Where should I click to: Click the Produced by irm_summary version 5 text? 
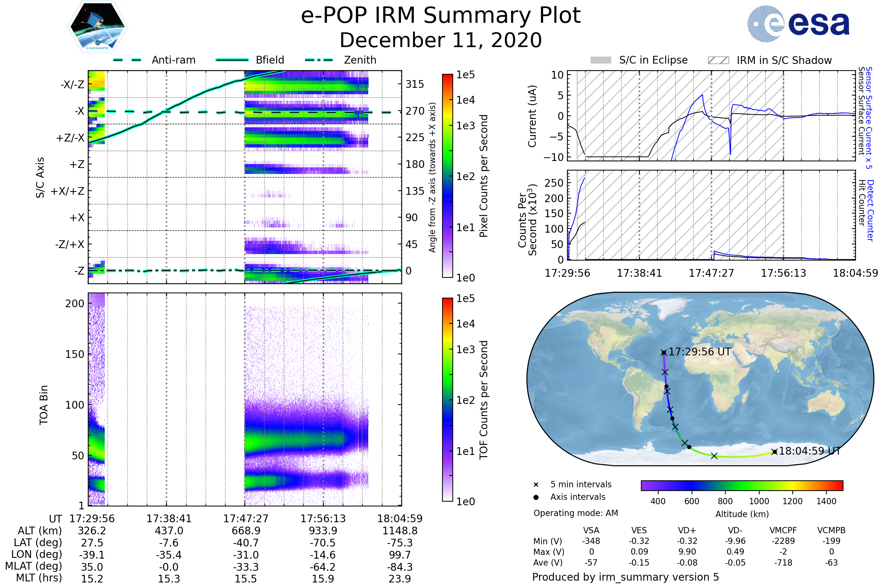(x=625, y=577)
